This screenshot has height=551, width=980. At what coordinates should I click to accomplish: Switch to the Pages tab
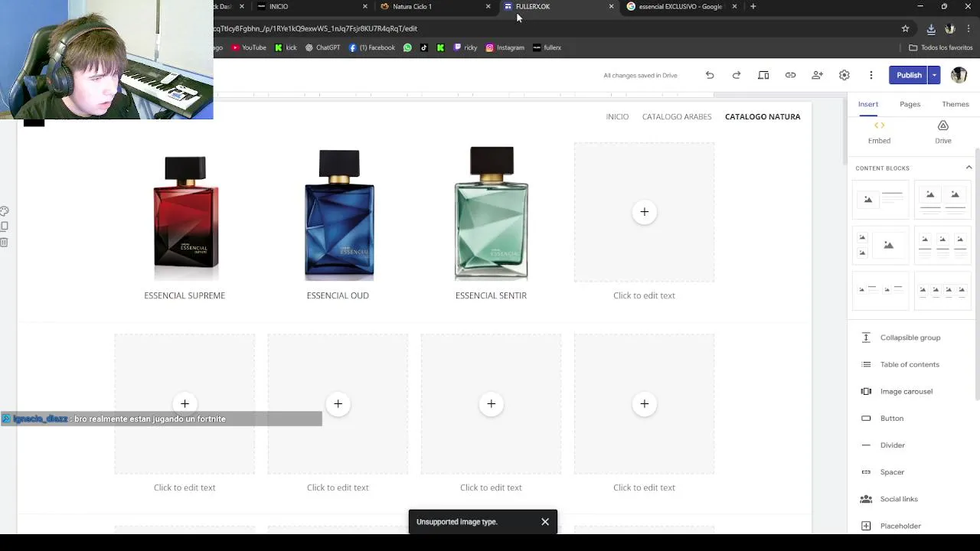(x=910, y=104)
